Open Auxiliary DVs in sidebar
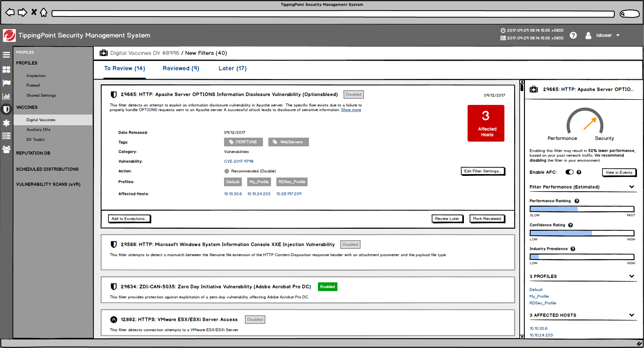The image size is (644, 348). coord(38,130)
